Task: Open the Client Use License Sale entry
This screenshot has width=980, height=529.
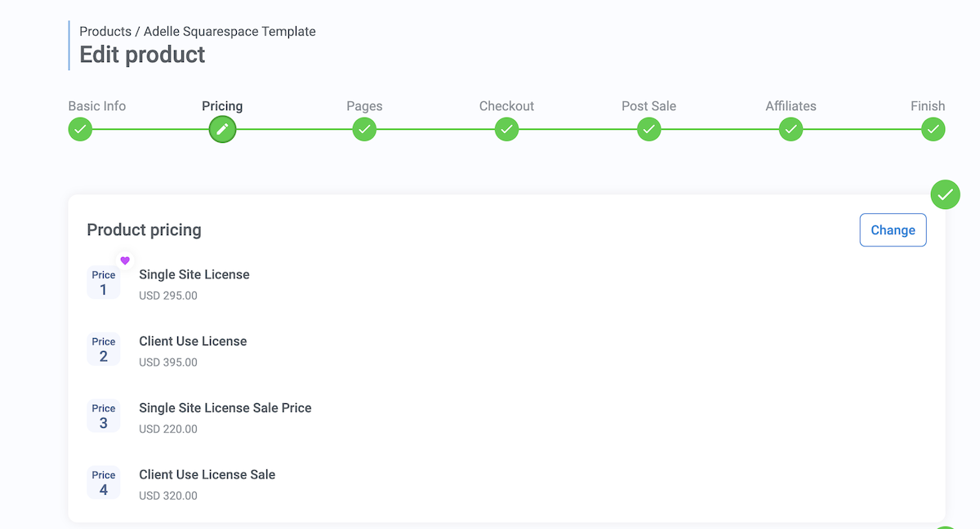Action: tap(207, 475)
